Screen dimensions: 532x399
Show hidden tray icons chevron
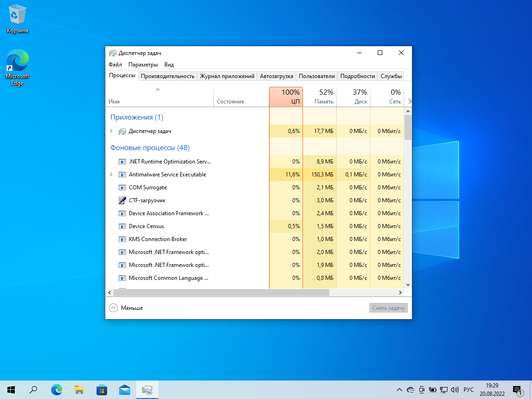[399, 390]
